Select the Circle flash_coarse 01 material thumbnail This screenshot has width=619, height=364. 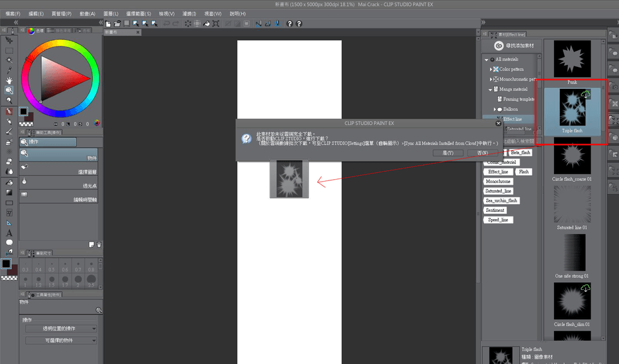[x=572, y=159]
